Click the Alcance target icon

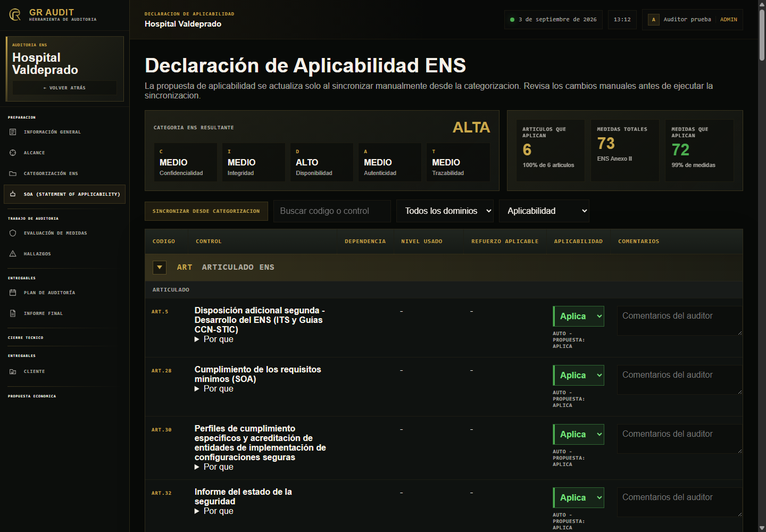click(x=13, y=153)
